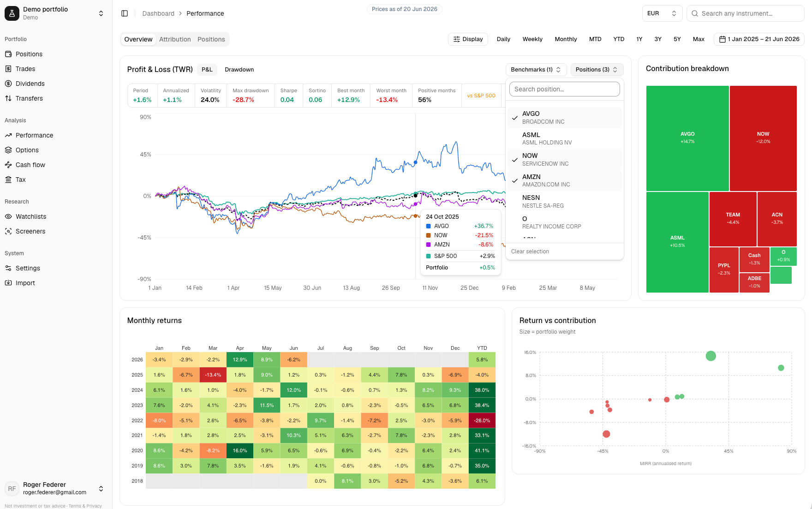This screenshot has width=812, height=509.
Task: Expand the Demo portfolio switcher
Action: coord(101,13)
